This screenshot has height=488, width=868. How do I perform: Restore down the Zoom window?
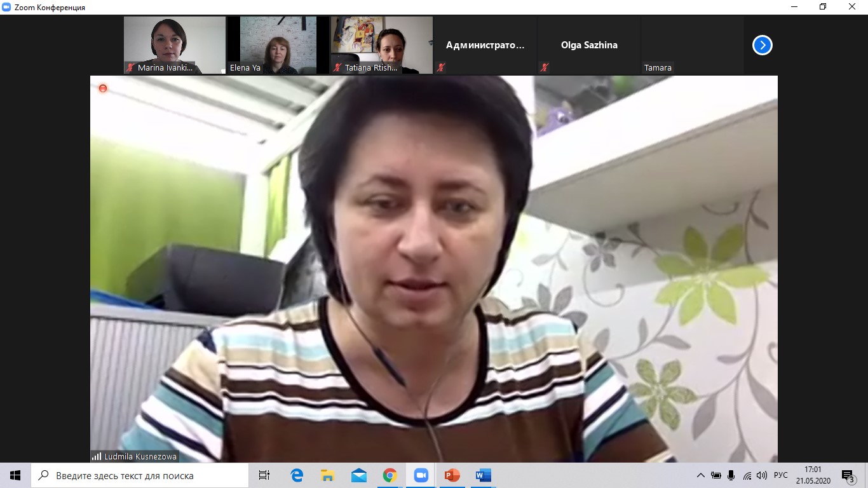coord(823,7)
